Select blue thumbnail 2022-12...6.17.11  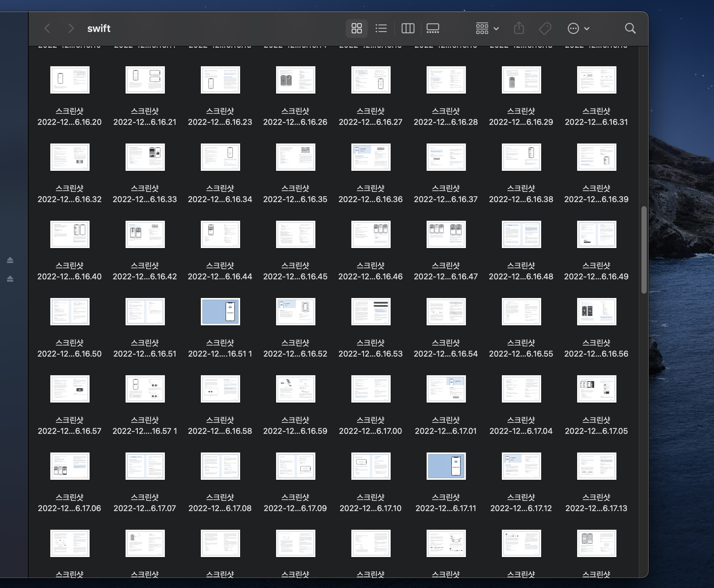pyautogui.click(x=446, y=466)
